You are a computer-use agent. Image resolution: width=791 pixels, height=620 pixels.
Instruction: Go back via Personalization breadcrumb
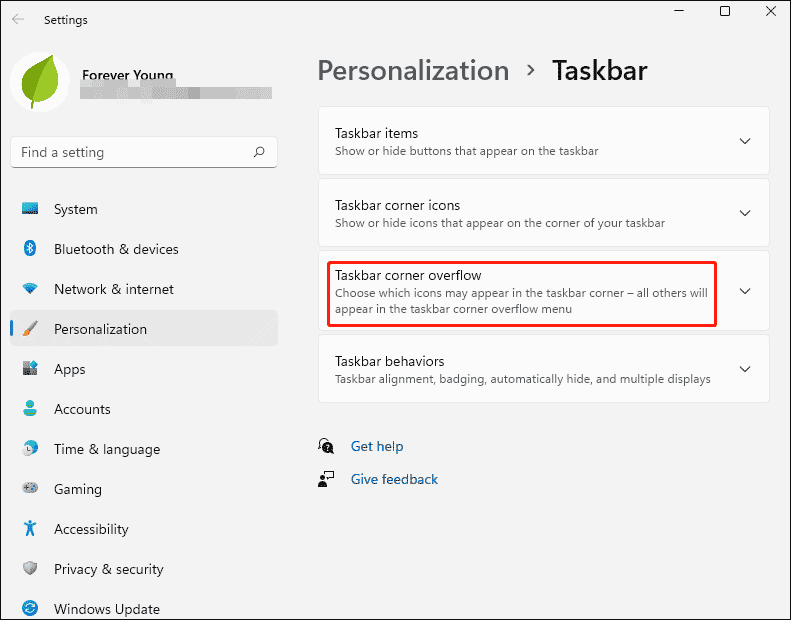click(413, 70)
